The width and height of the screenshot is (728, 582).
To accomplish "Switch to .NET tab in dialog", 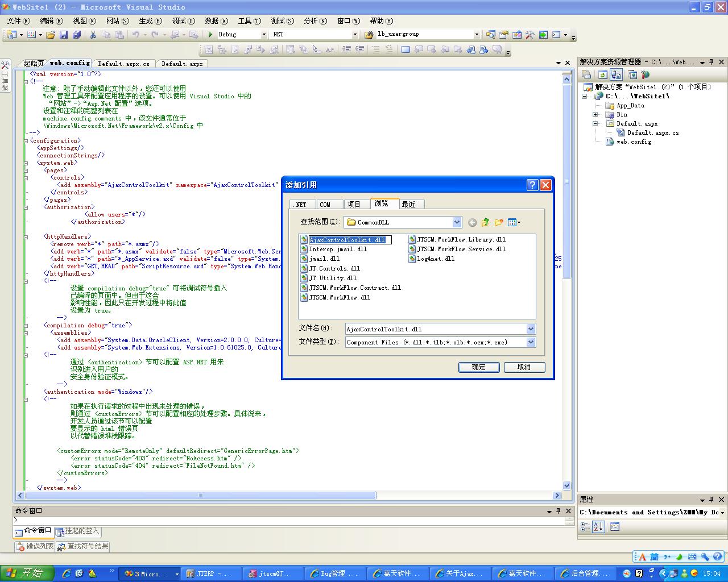I will tap(301, 205).
